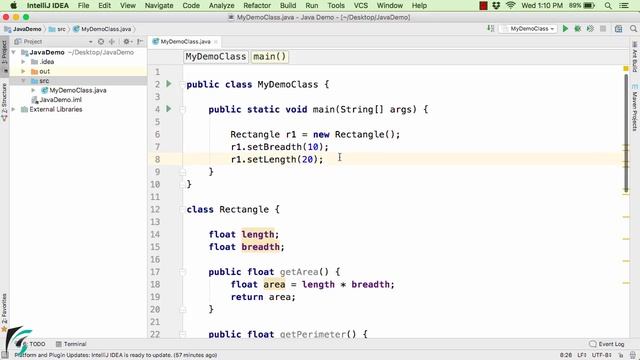Open the File menu
640x360 pixels.
(x=83, y=6)
